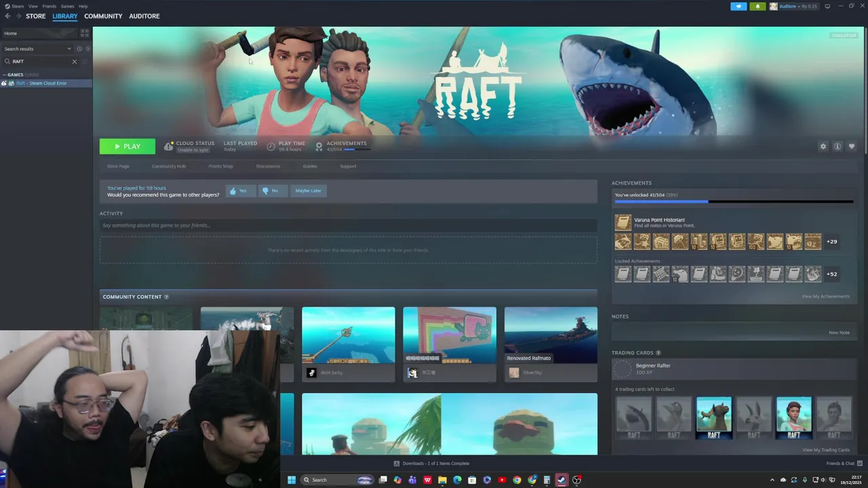Open the Games menu

67,6
